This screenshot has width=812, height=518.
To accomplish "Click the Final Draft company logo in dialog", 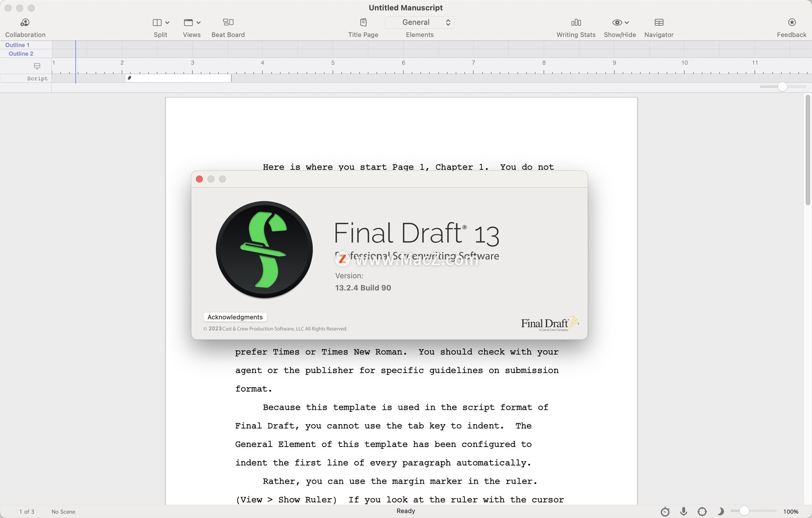I will click(x=550, y=324).
